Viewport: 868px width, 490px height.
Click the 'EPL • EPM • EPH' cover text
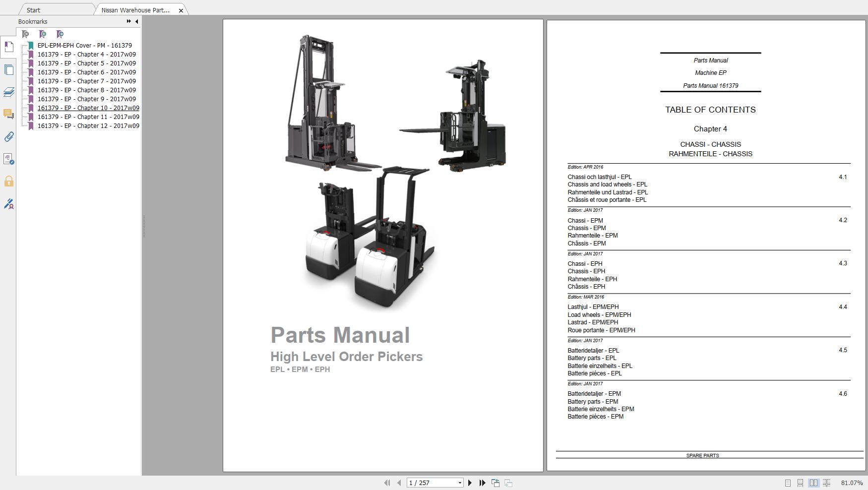[x=300, y=369]
